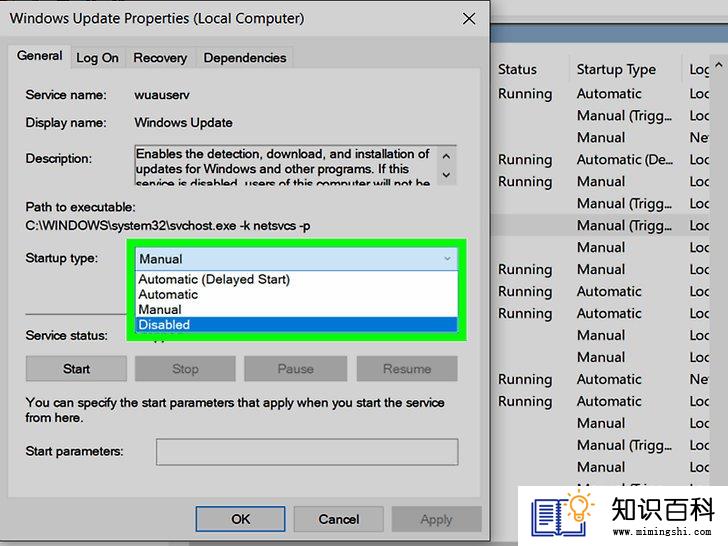728x546 pixels.
Task: Focus the Start parameters input field
Action: (x=307, y=452)
